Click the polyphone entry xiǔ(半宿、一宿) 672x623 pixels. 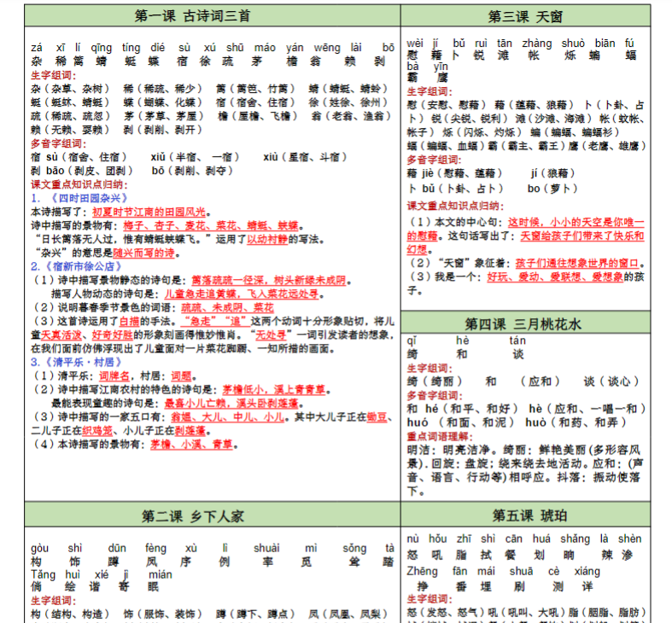click(195, 157)
